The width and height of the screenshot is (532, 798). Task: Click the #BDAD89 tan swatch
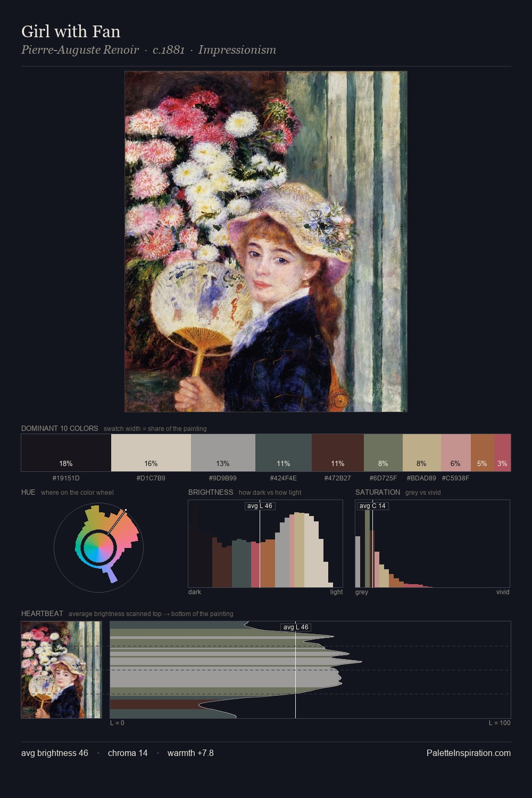coord(422,453)
